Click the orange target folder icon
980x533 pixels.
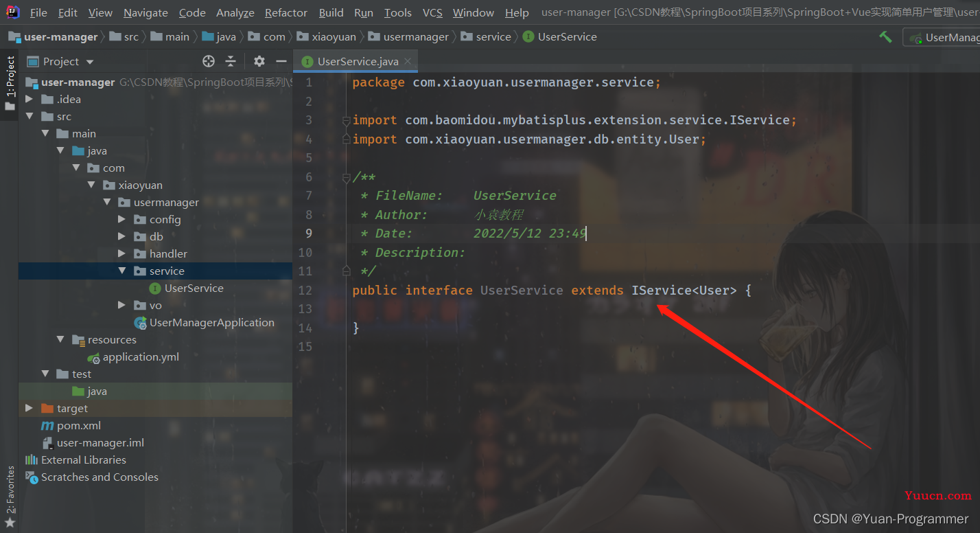tap(47, 409)
